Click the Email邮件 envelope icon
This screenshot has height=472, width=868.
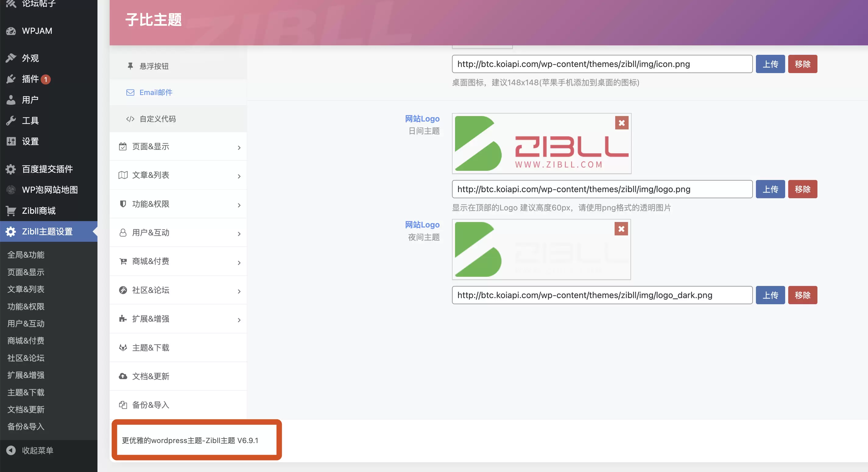click(130, 92)
